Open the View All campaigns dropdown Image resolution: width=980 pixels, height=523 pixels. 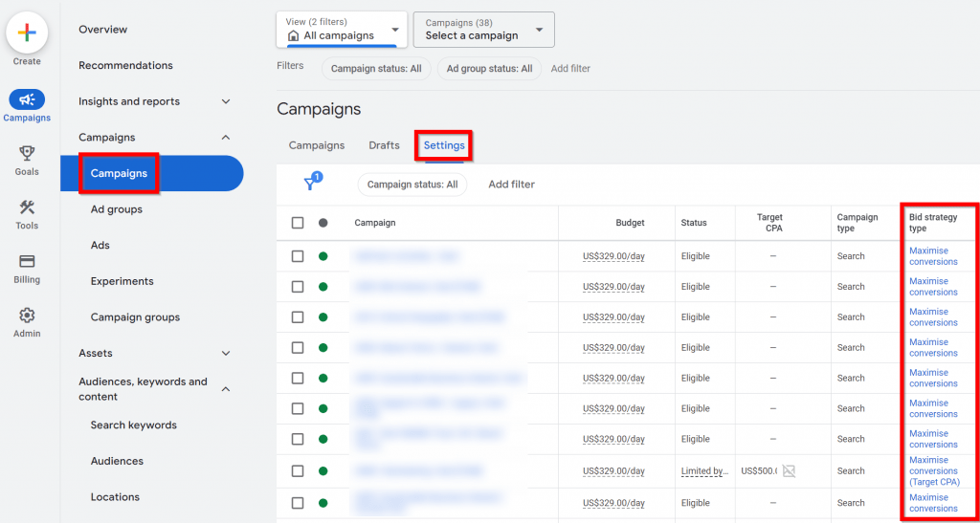tap(342, 30)
